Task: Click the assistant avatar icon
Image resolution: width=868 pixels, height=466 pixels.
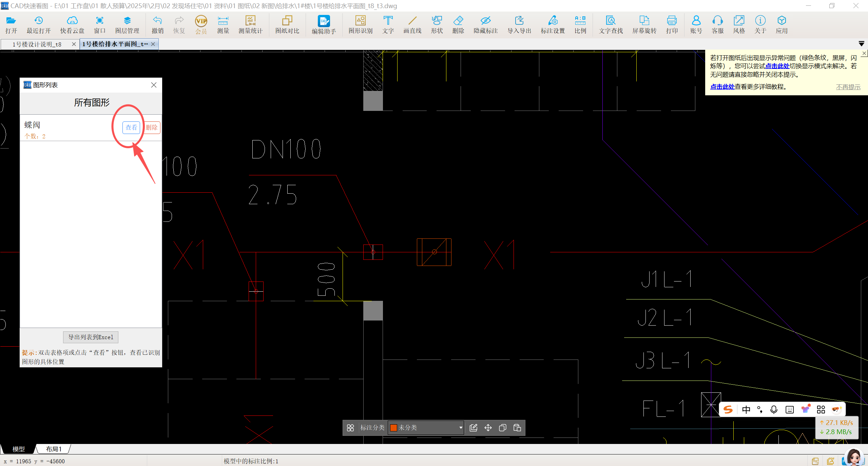Action: [854, 457]
